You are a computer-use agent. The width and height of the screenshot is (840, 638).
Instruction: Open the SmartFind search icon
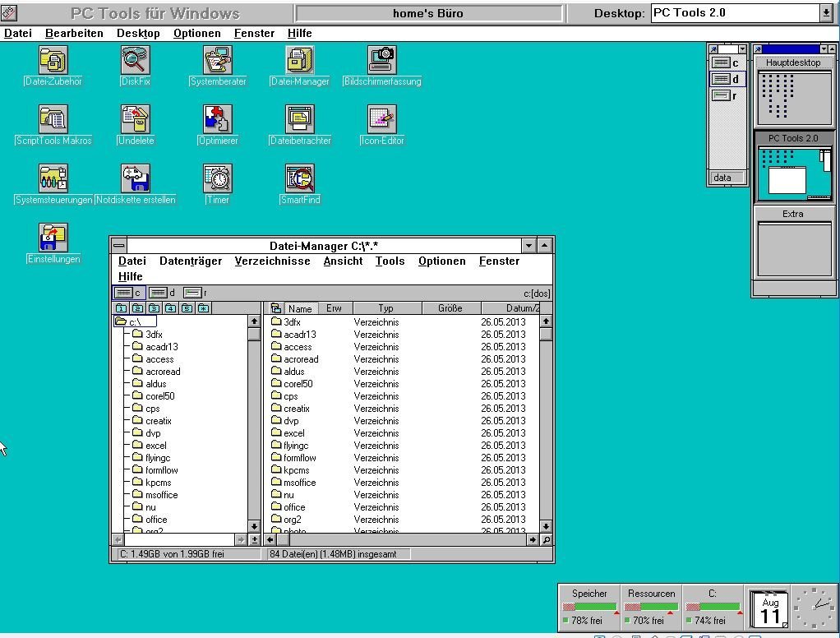tap(299, 179)
